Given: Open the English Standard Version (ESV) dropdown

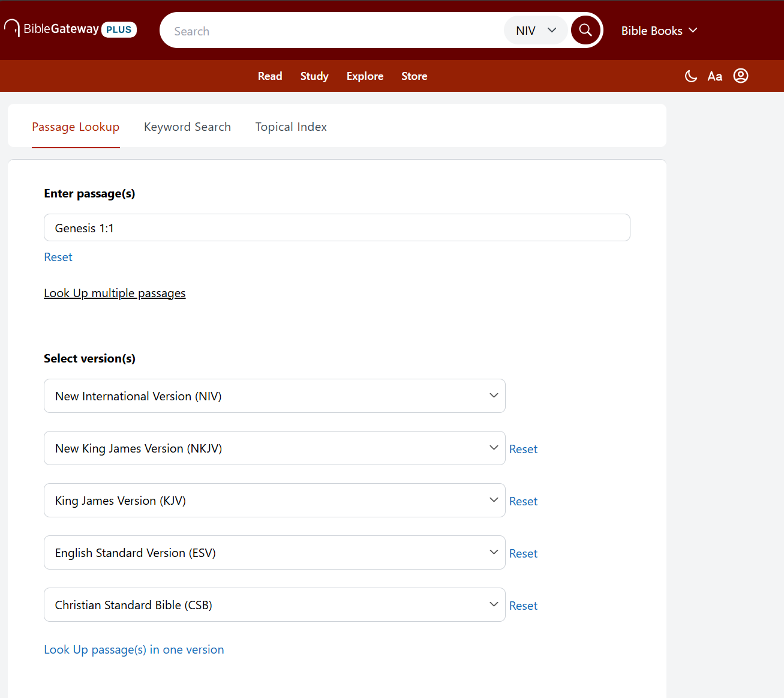Looking at the screenshot, I should (275, 553).
